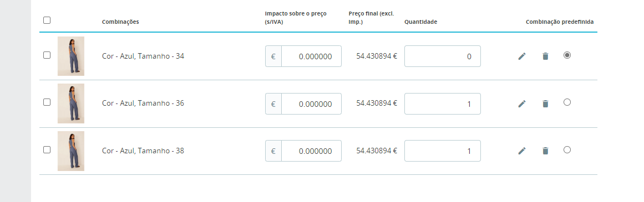Screen dimensions: 644x202
Task: Delete the Tamanho 38 combination
Action: (545, 151)
